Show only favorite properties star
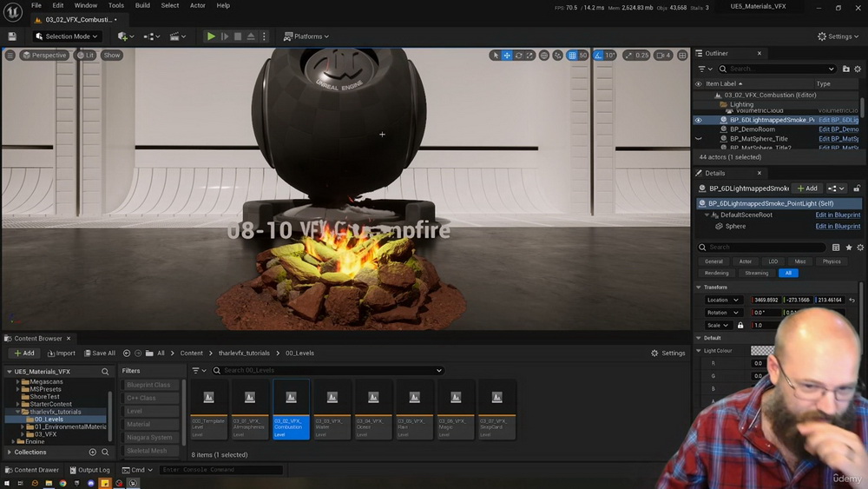Screen dimensions: 868x489 click(x=849, y=248)
